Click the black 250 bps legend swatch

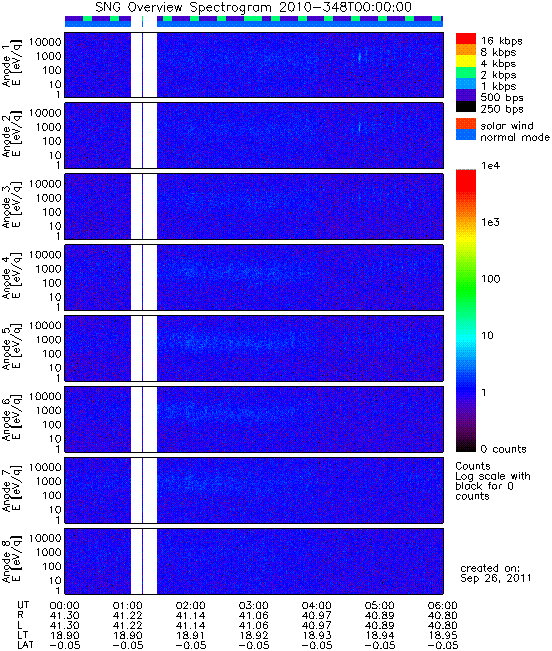pos(466,106)
